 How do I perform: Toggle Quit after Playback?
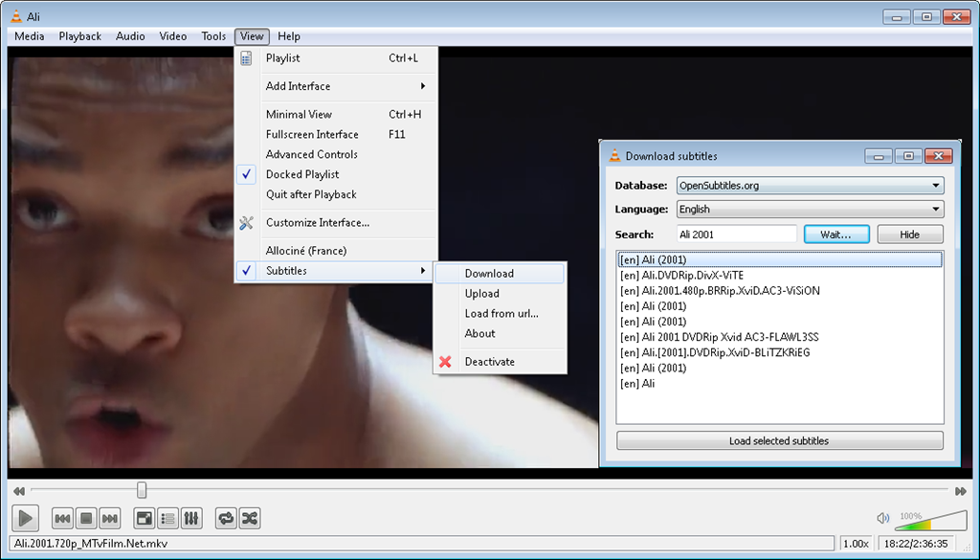click(x=336, y=194)
